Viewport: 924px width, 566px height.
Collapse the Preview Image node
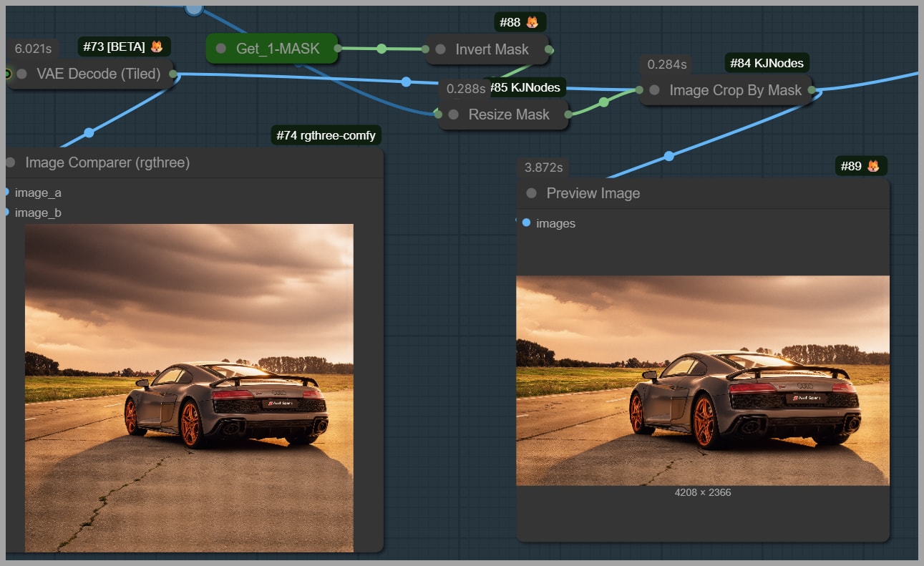pyautogui.click(x=531, y=193)
